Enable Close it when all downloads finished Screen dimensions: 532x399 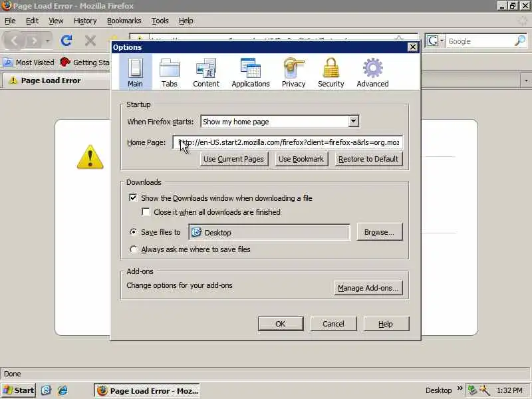tap(146, 212)
